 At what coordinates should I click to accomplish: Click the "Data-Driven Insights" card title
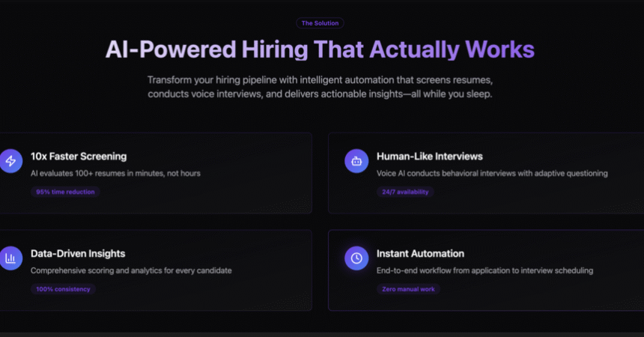[x=78, y=254]
